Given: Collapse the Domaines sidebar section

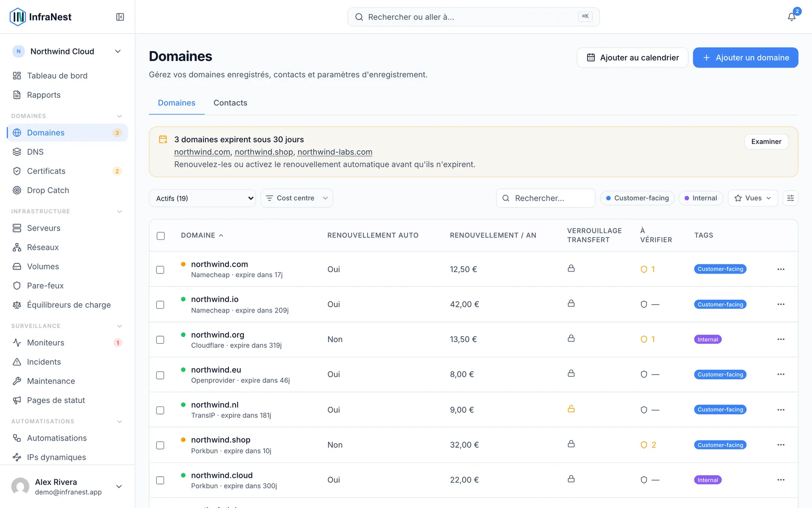Looking at the screenshot, I should click(120, 116).
